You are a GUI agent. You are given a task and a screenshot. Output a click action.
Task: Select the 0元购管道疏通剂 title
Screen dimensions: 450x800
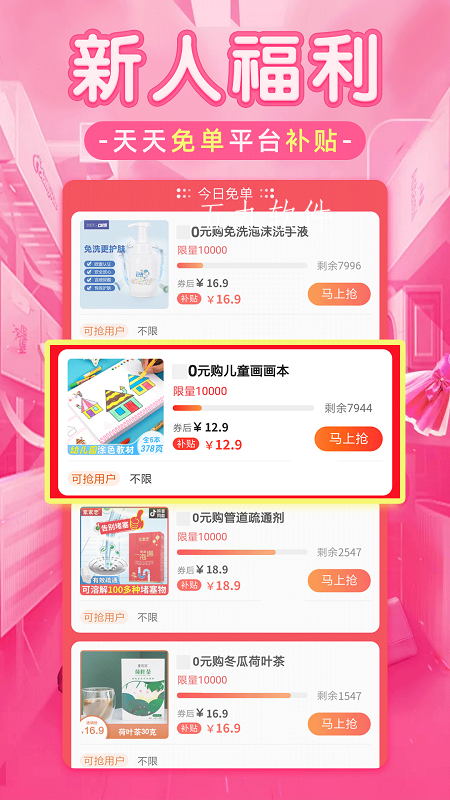coord(238,518)
